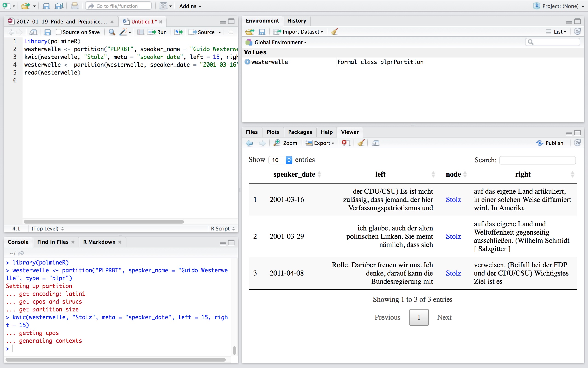Viewport: 588px width, 368px height.
Task: Switch to the Plots tab
Action: pyautogui.click(x=273, y=132)
